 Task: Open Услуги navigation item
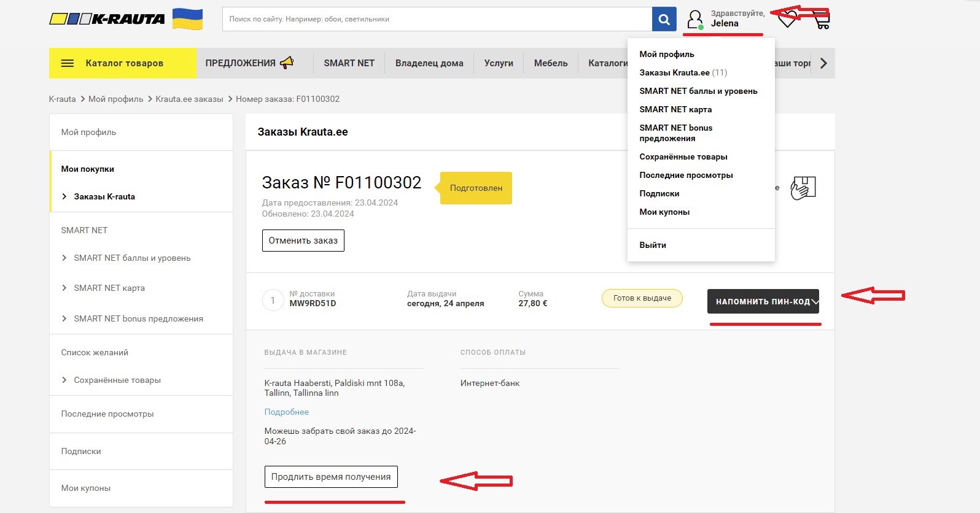[499, 63]
